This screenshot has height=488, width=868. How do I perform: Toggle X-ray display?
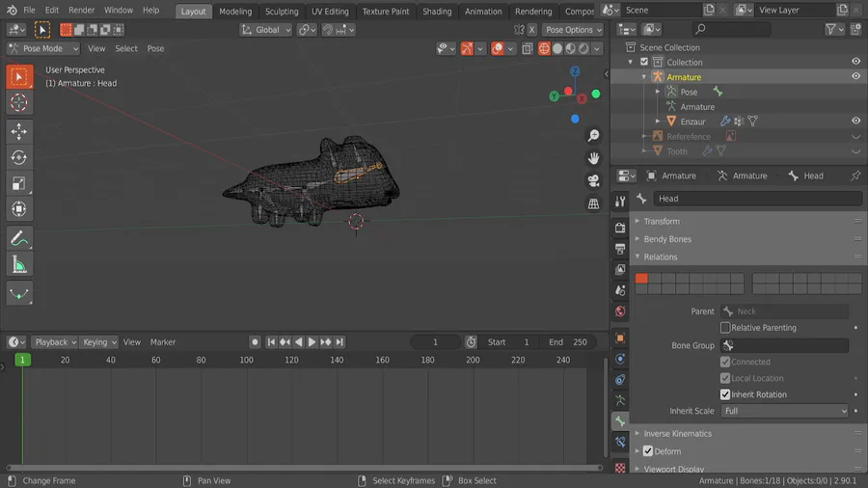(527, 48)
